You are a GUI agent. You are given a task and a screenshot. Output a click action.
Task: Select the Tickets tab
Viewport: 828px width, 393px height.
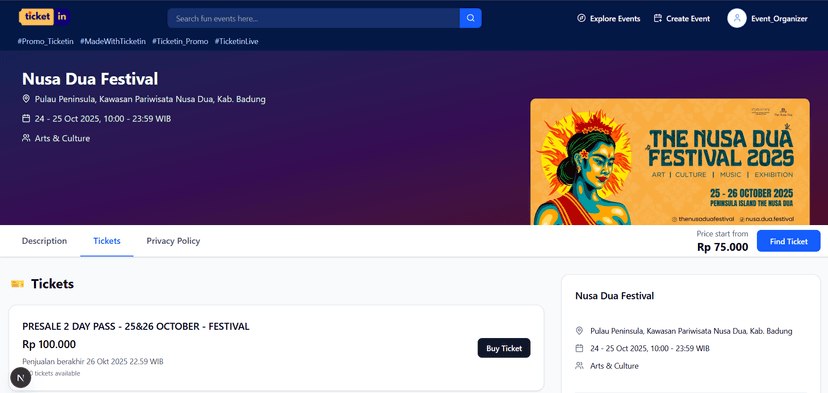tap(107, 241)
